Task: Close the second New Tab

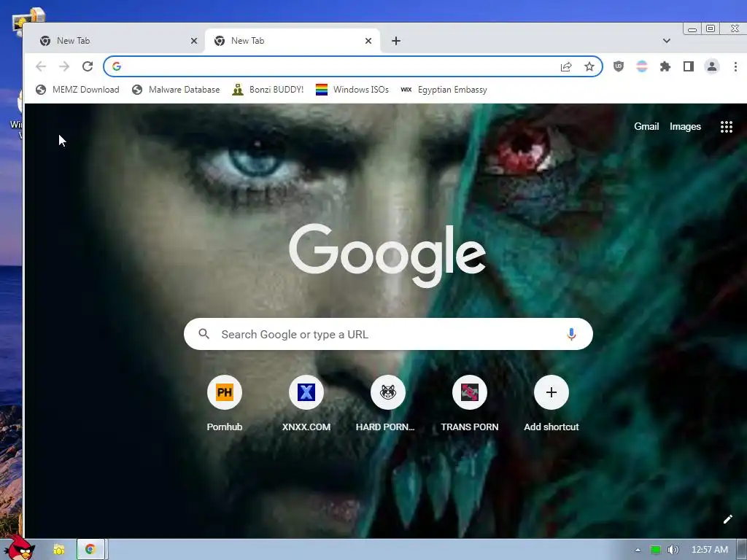Action: (368, 41)
